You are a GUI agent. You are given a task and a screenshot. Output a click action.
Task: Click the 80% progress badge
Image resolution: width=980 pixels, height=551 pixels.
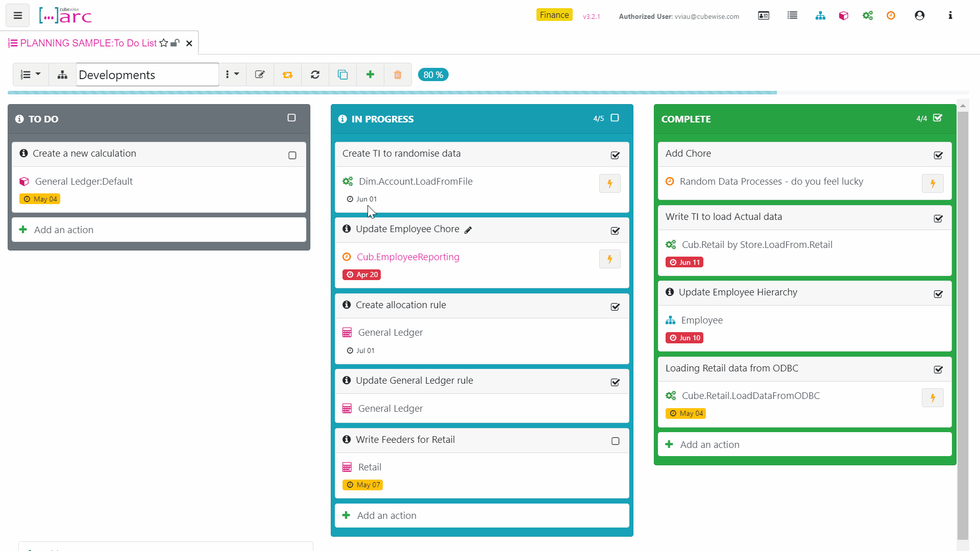433,74
